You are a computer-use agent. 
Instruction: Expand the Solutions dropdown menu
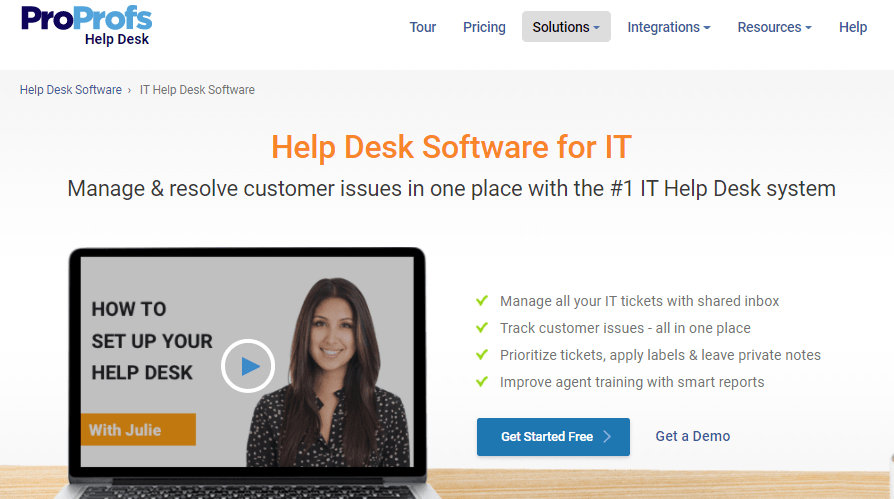point(566,27)
